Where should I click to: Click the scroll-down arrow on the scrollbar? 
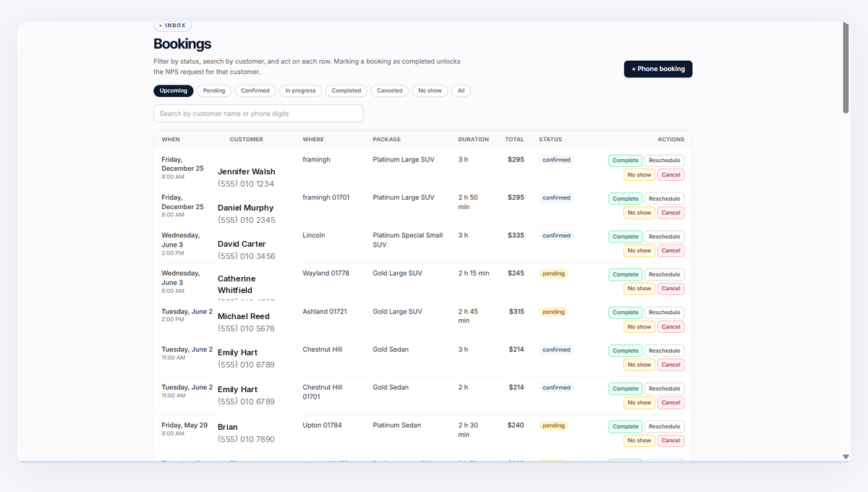[846, 457]
